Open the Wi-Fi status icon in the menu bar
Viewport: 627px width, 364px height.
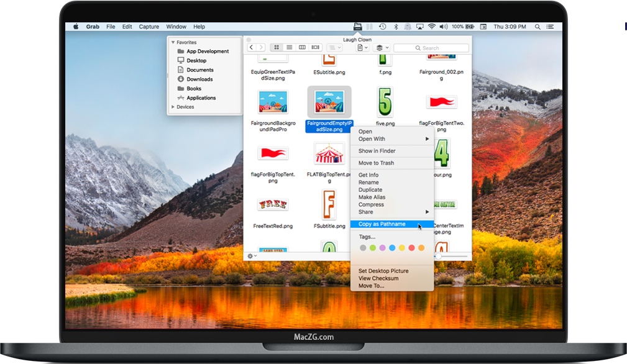[432, 27]
